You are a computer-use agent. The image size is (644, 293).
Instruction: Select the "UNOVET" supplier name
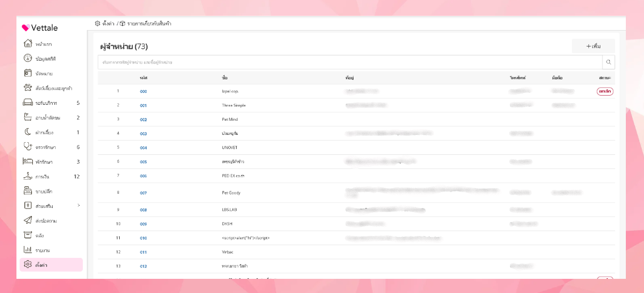tap(230, 148)
